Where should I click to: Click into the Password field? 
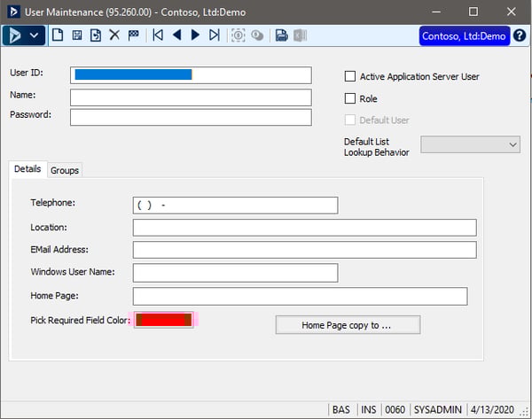[x=191, y=117]
